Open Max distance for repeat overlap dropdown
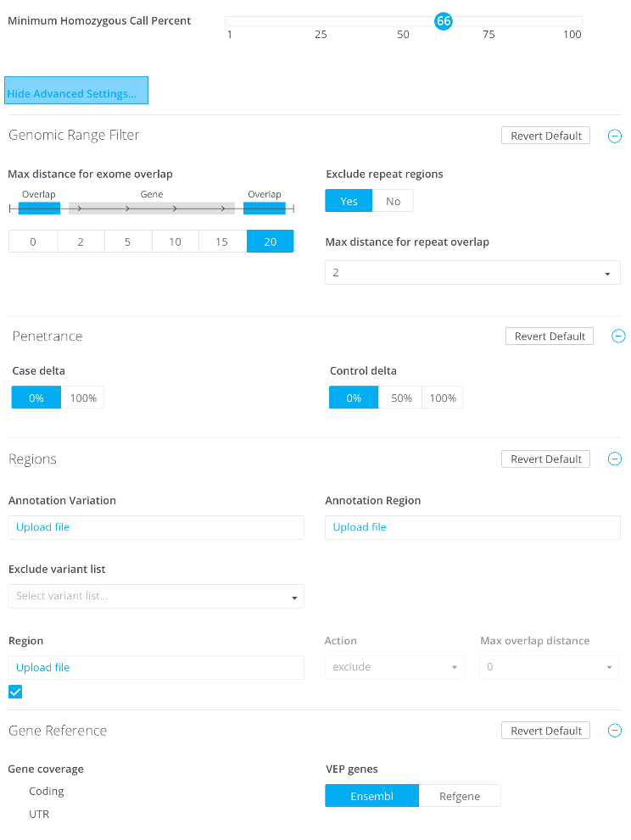The image size is (631, 840). point(472,273)
